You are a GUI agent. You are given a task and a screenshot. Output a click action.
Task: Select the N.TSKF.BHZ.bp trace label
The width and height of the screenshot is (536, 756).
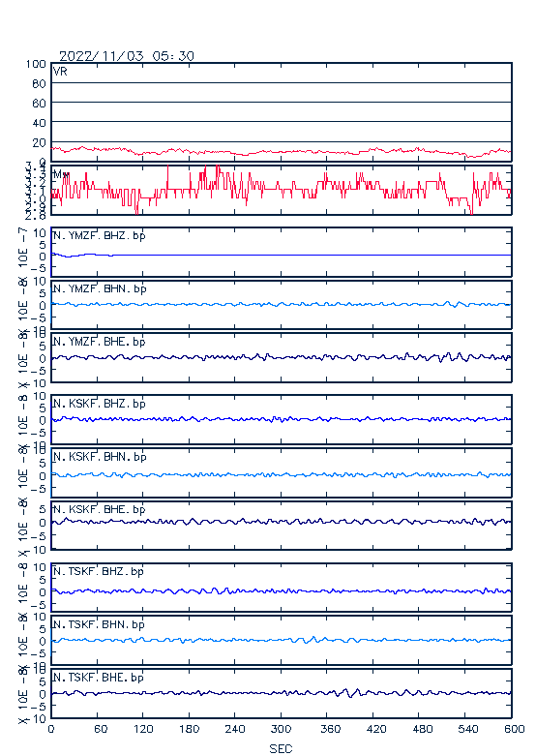[99, 571]
